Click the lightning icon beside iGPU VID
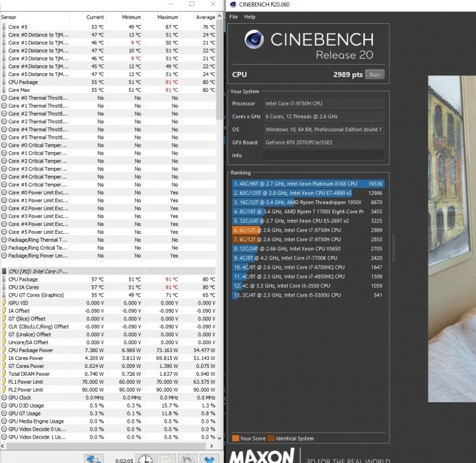 pos(4,303)
